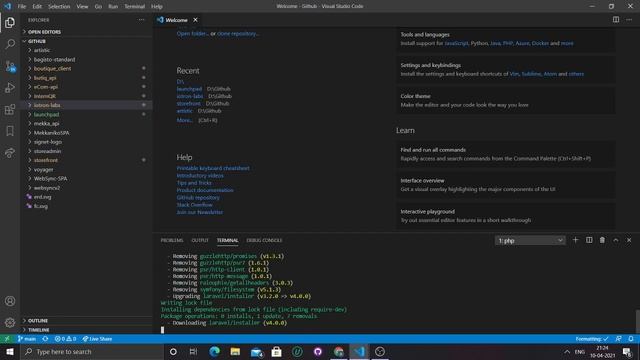Open File Explorer from taskbar
This screenshot has height=360, width=640.
click(235, 351)
